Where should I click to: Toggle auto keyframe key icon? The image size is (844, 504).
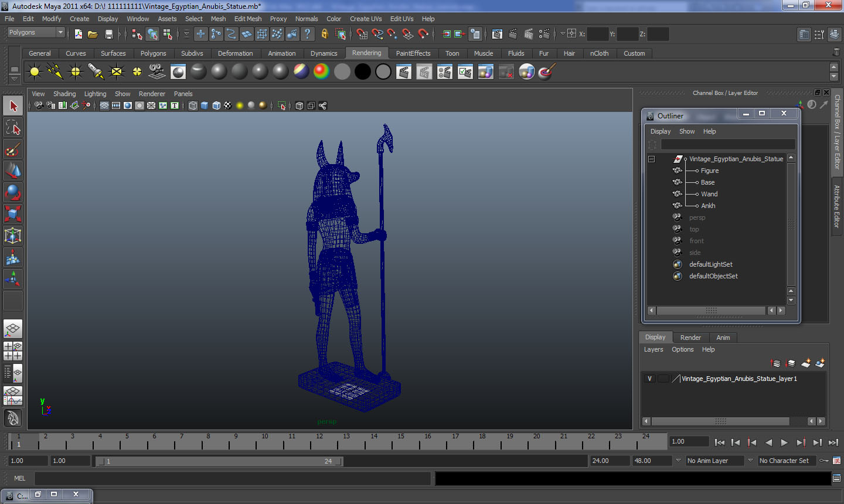tap(824, 461)
